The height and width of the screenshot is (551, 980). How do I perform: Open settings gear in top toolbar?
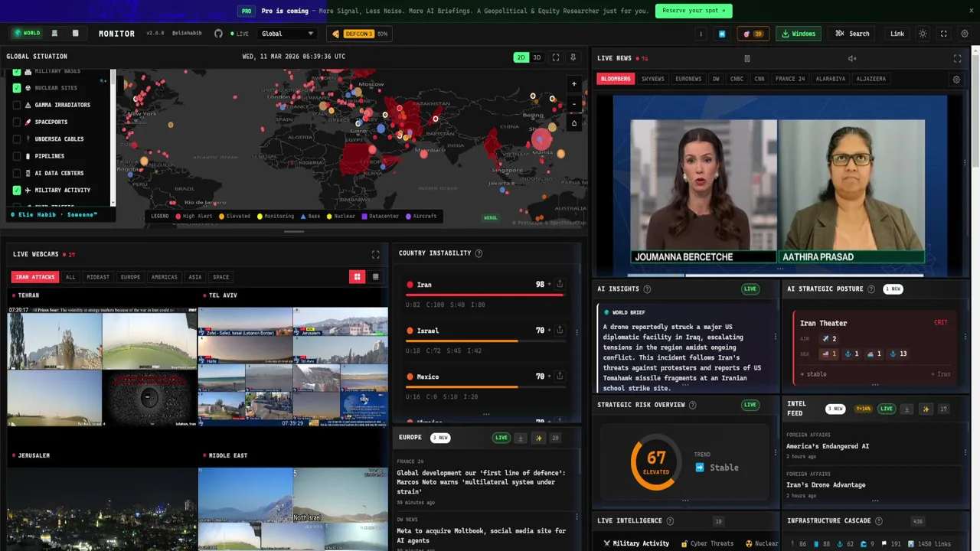(x=965, y=34)
